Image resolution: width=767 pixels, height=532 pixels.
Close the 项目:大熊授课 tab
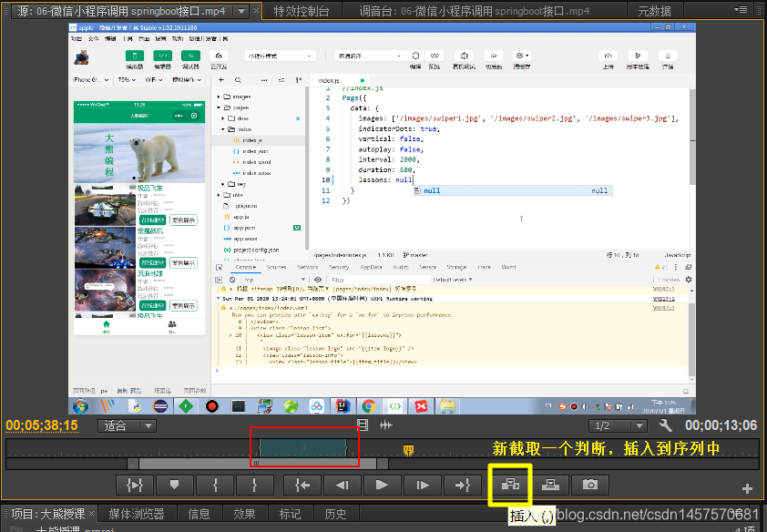(x=91, y=514)
